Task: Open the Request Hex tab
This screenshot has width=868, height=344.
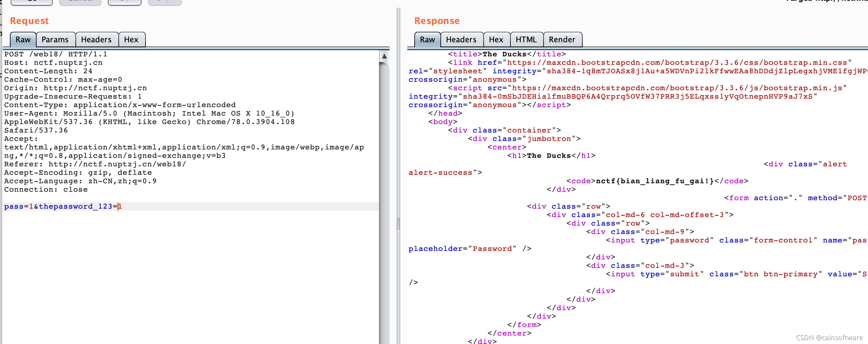Action: click(x=131, y=39)
